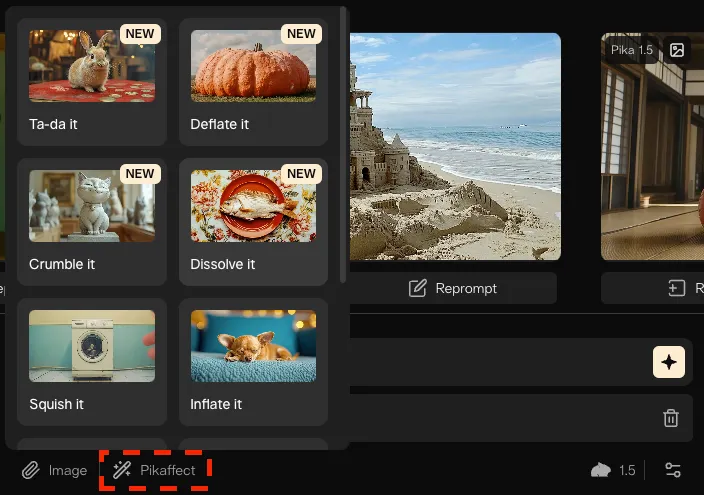704x495 pixels.
Task: Click the NEW badge on Dissolve it
Action: [301, 174]
